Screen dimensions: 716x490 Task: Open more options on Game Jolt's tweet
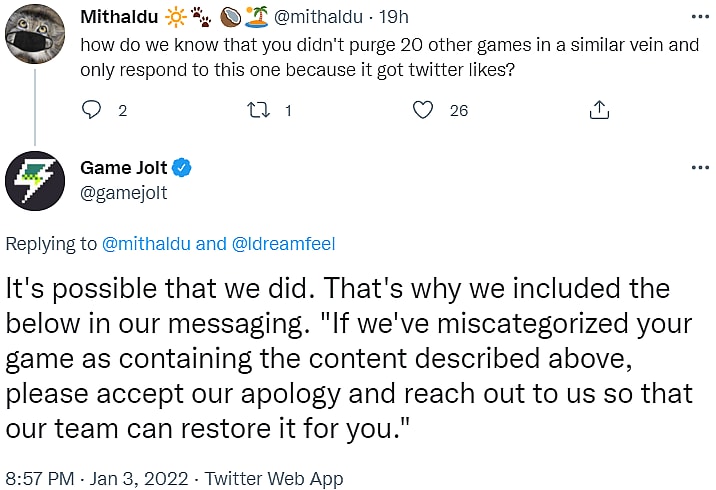coord(699,167)
